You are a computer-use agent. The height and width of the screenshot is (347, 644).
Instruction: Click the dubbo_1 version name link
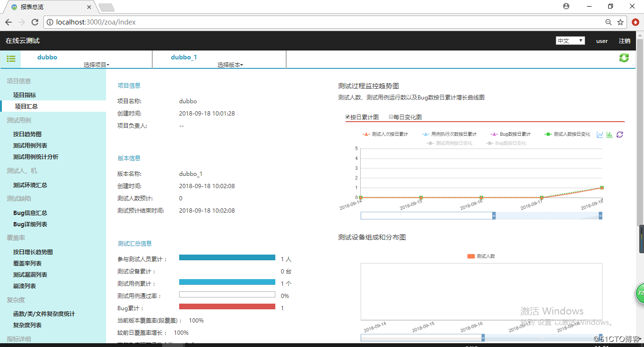(x=184, y=57)
